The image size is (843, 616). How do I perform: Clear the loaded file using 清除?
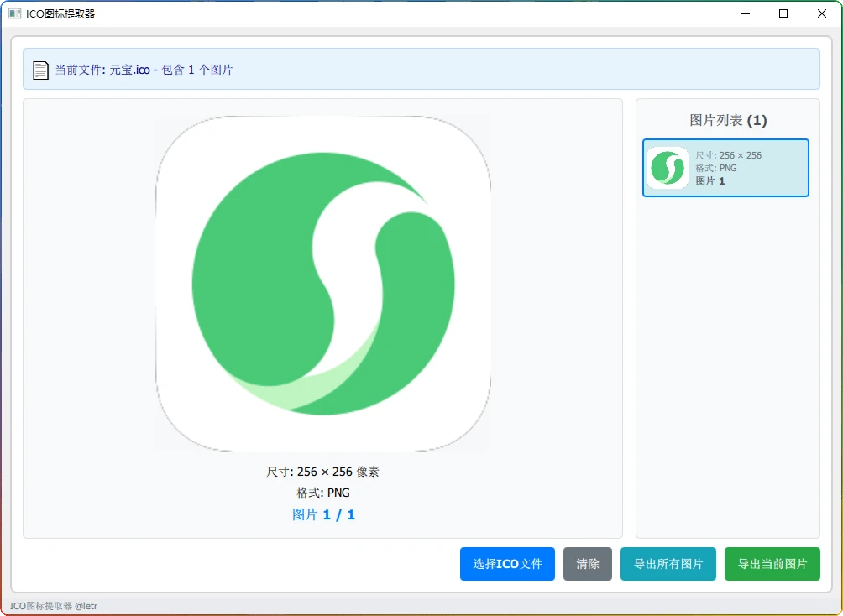(x=587, y=564)
